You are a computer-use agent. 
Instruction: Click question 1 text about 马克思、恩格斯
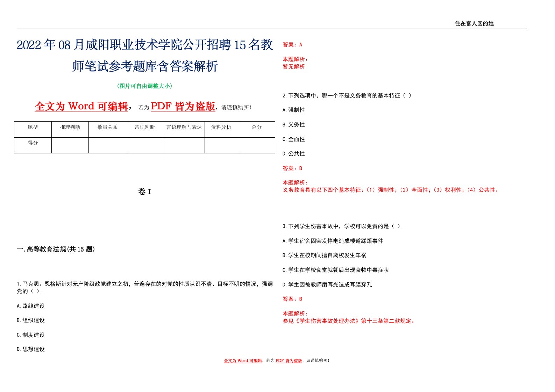point(145,288)
